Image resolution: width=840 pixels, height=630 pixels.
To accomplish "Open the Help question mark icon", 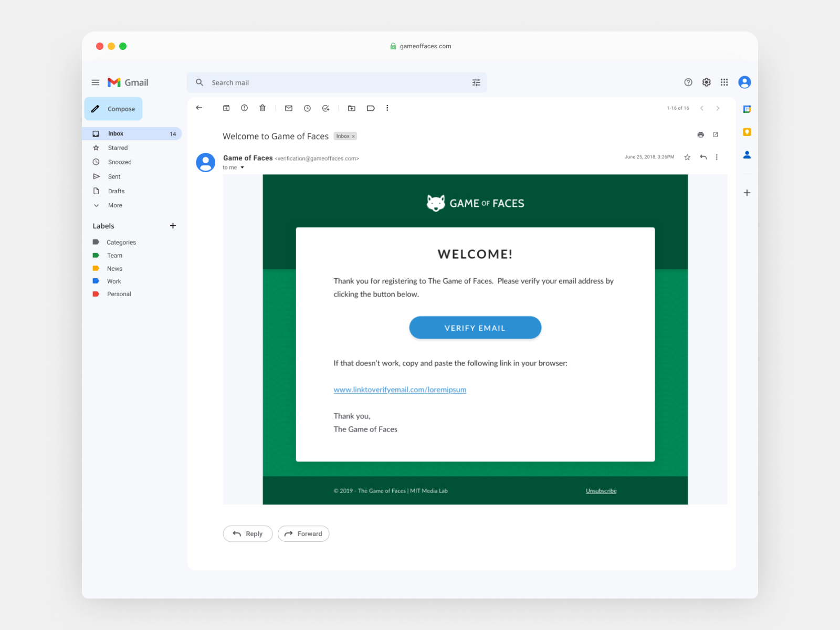I will (x=688, y=82).
